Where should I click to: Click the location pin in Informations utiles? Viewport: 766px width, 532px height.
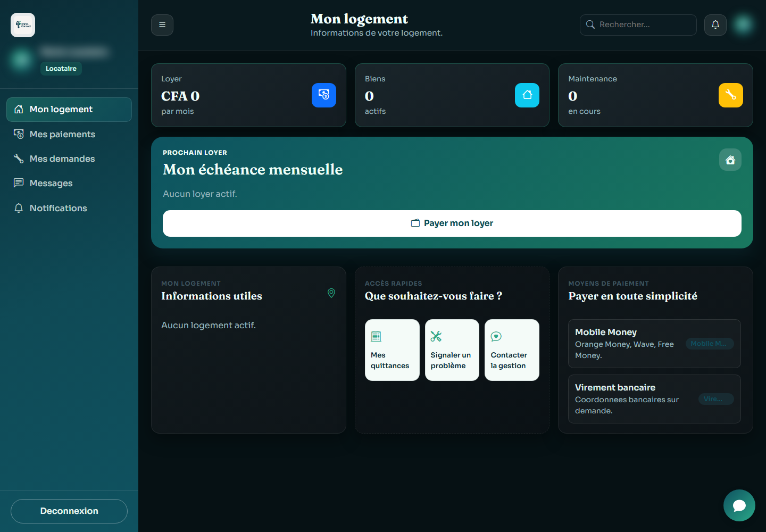click(x=331, y=293)
